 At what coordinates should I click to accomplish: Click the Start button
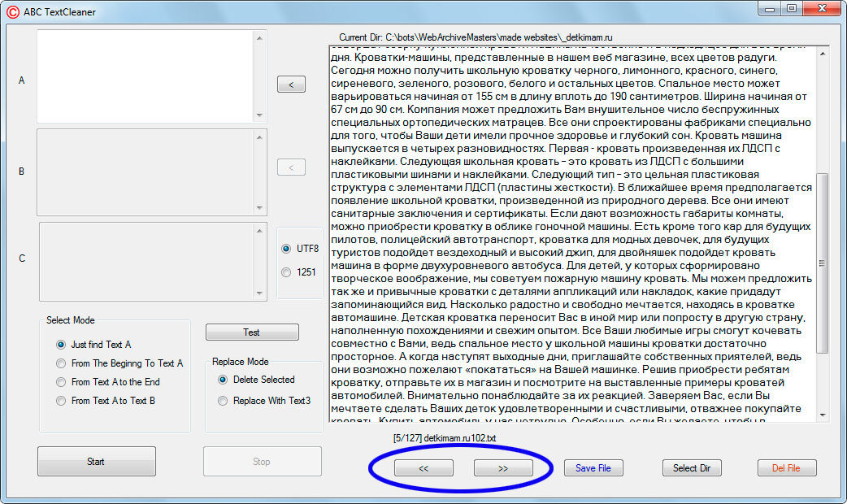[97, 462]
